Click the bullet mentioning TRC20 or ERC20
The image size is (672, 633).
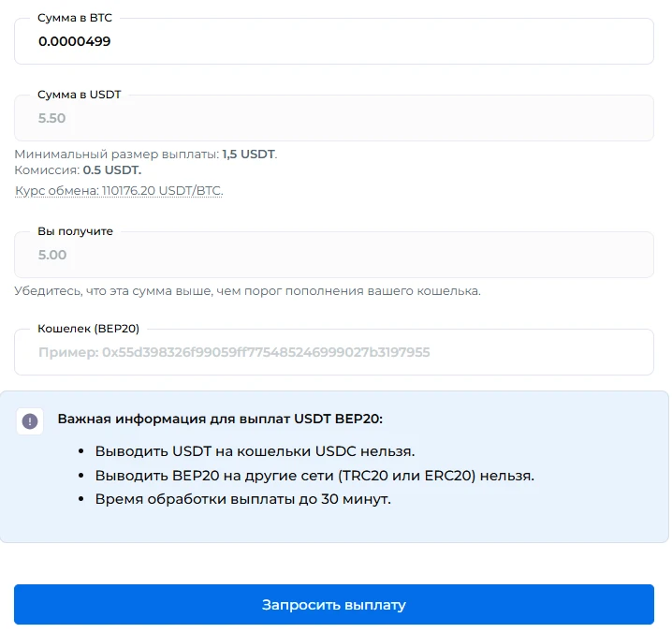pos(314,476)
